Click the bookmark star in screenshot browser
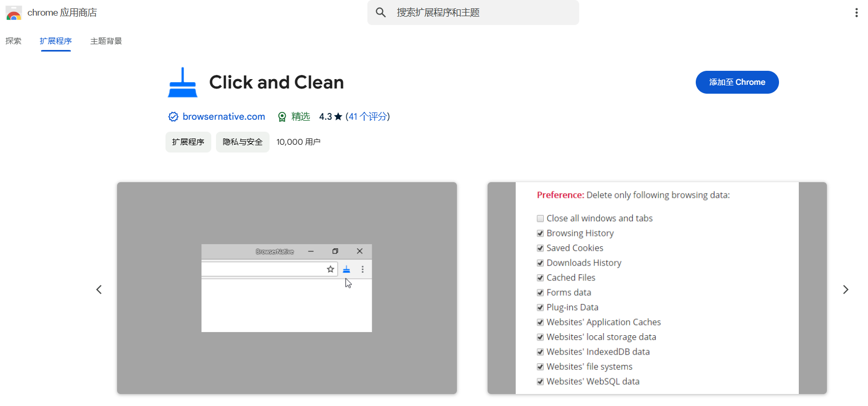 (330, 269)
